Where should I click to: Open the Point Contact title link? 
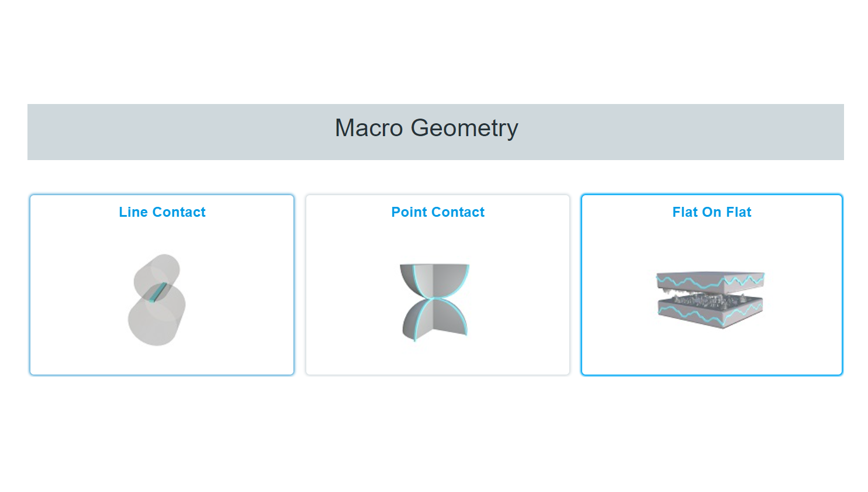tap(438, 212)
